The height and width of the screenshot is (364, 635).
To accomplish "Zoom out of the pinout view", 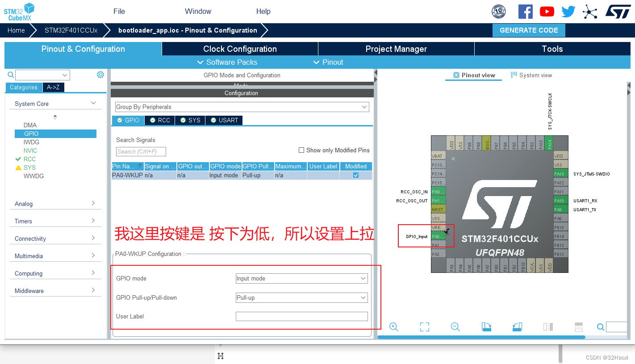I will [x=455, y=327].
